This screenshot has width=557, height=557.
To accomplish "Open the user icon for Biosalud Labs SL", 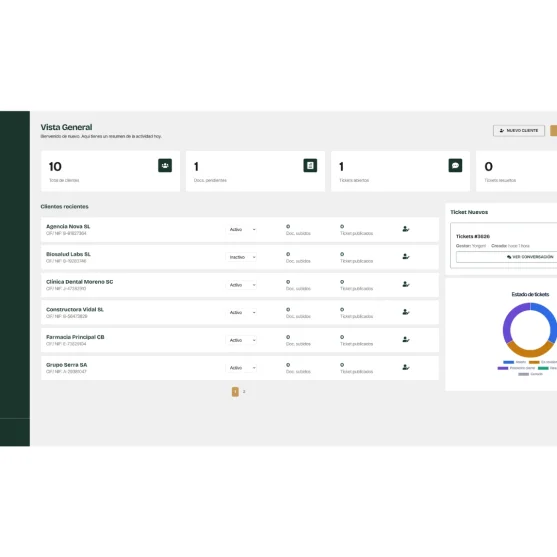I will point(406,256).
